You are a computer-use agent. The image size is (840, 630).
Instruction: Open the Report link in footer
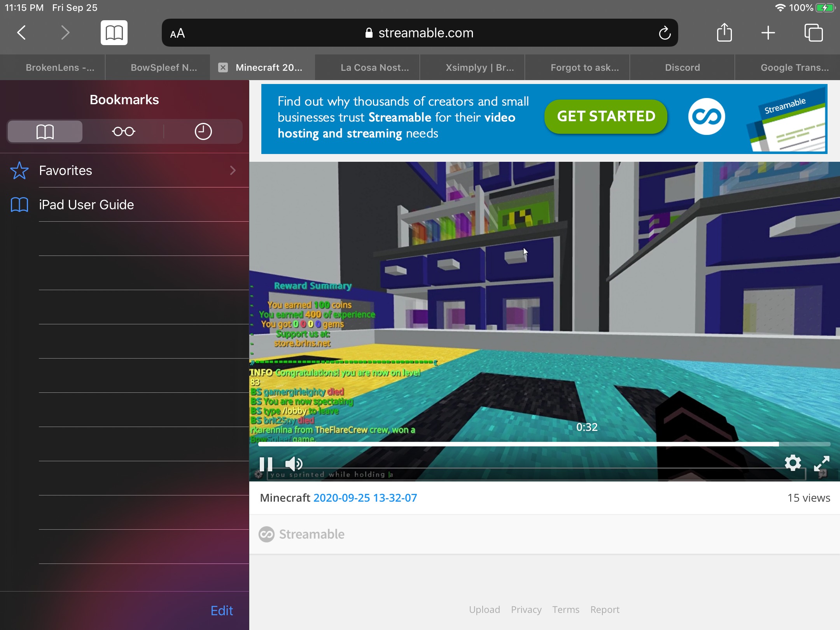605,609
